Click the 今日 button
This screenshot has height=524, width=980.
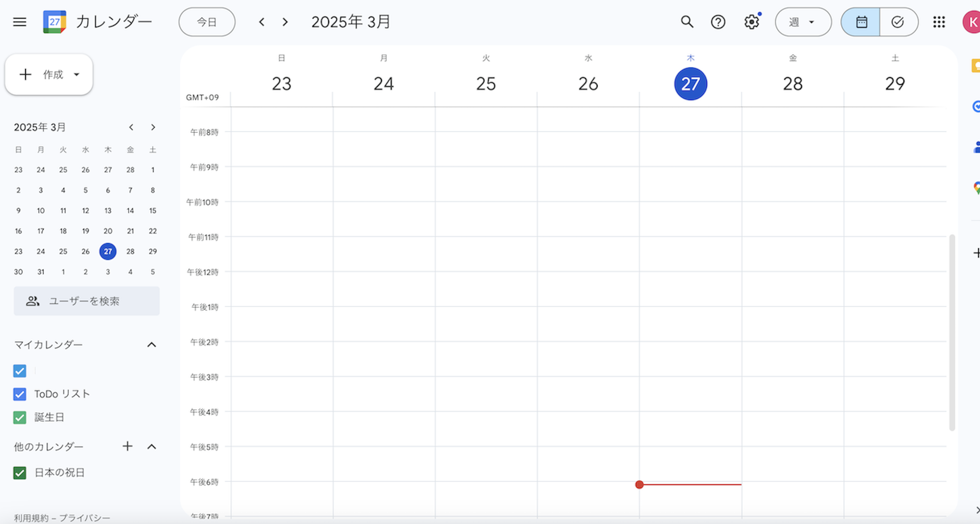click(x=207, y=22)
